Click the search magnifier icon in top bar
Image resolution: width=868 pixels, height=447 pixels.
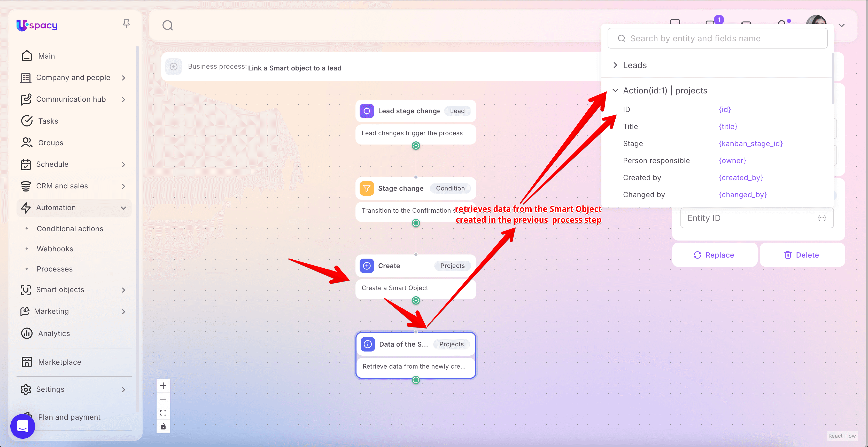pyautogui.click(x=167, y=26)
